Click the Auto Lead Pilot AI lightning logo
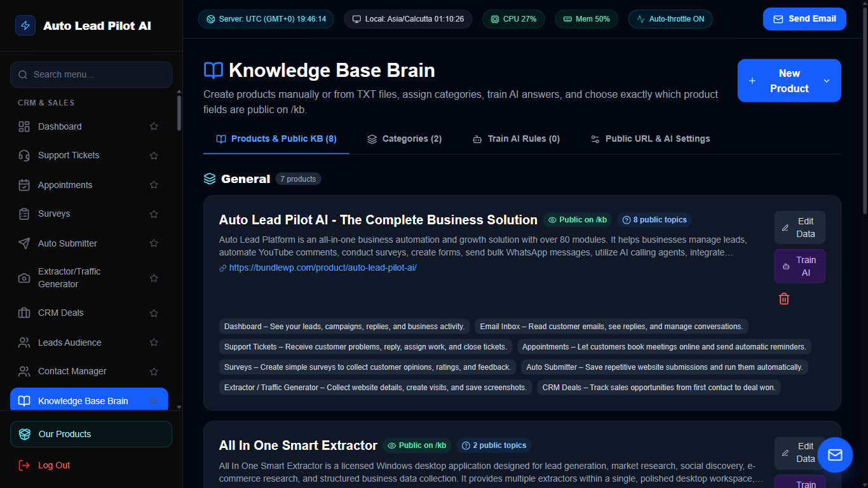Screen dimensions: 868x488 (x=25, y=25)
